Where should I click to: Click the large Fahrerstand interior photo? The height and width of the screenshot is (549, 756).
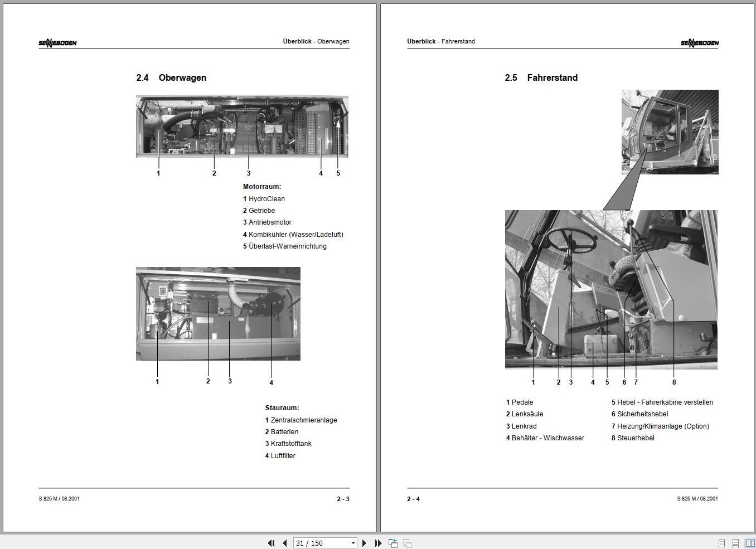611,289
